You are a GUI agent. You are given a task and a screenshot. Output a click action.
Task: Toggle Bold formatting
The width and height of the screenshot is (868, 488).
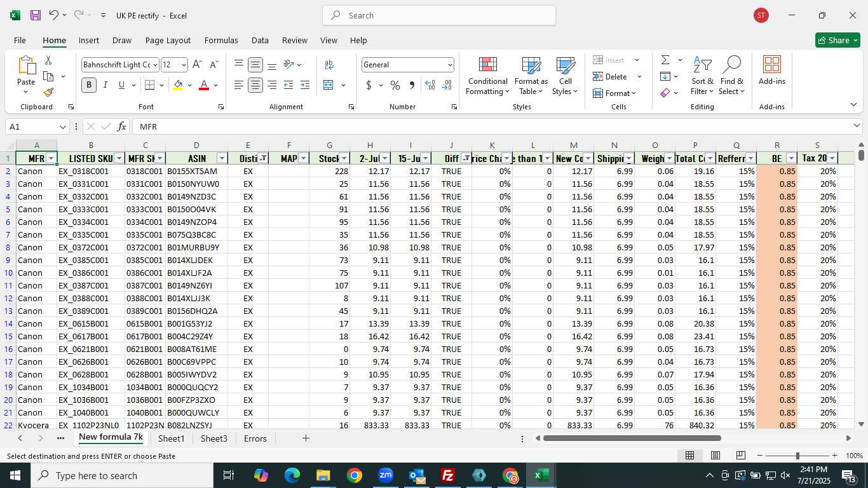point(89,85)
